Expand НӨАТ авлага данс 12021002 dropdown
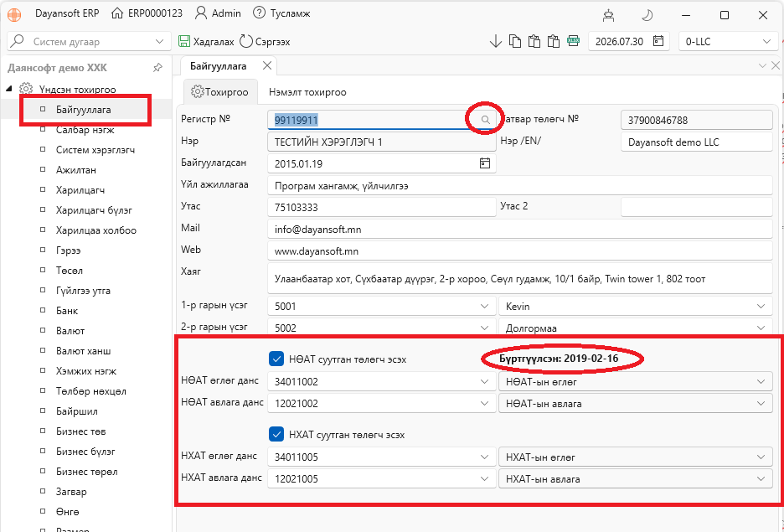Image resolution: width=784 pixels, height=532 pixels. (484, 403)
